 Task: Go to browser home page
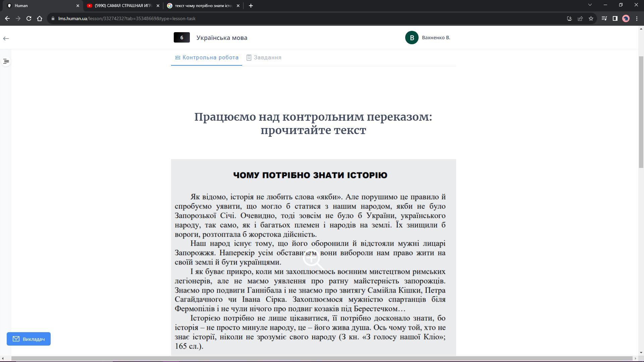coord(40,19)
